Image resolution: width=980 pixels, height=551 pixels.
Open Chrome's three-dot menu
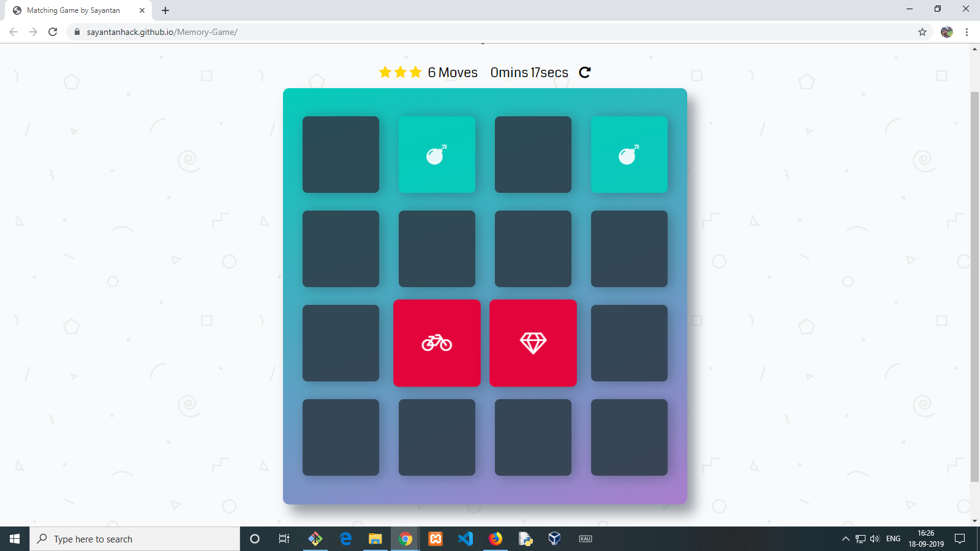[967, 32]
